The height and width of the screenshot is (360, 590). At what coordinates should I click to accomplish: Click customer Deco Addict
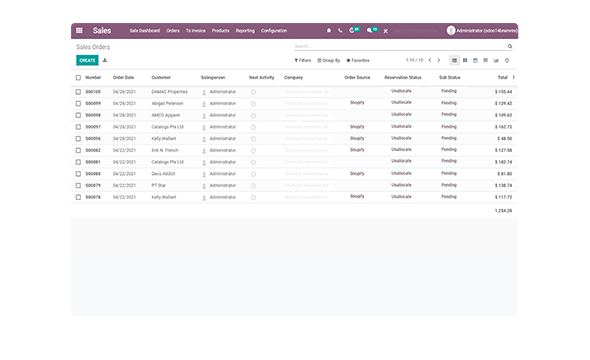coord(163,174)
